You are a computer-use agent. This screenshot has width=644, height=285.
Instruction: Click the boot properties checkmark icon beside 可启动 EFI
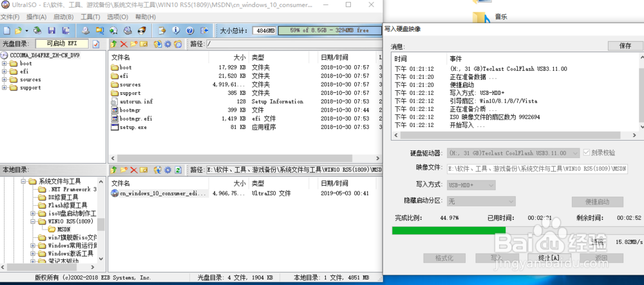[96, 44]
